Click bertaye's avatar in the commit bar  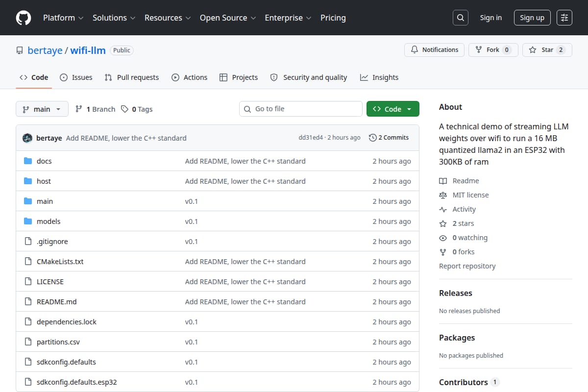27,138
